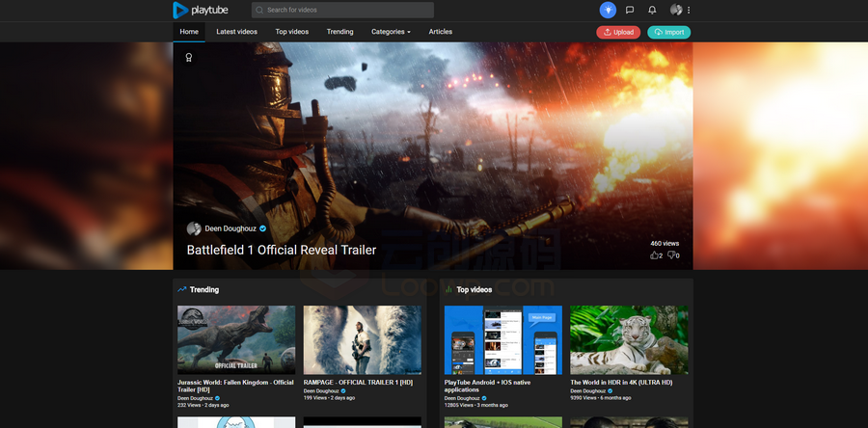Open PlayTube Android + IOS native applications title

coord(487,386)
